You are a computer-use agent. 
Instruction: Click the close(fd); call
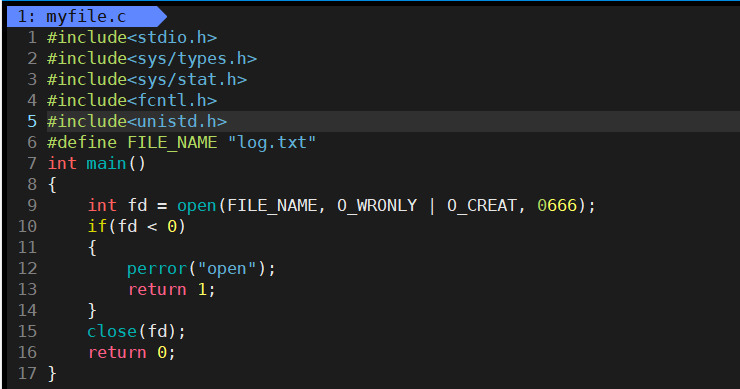pos(137,331)
